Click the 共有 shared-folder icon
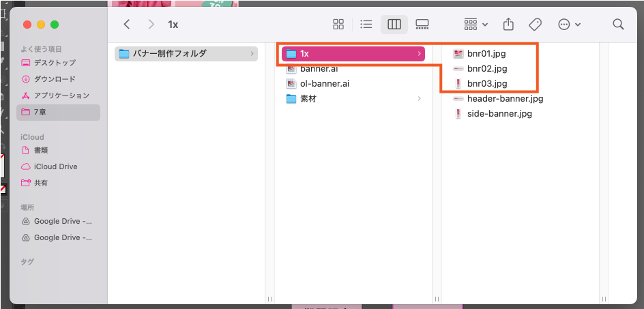 26,183
